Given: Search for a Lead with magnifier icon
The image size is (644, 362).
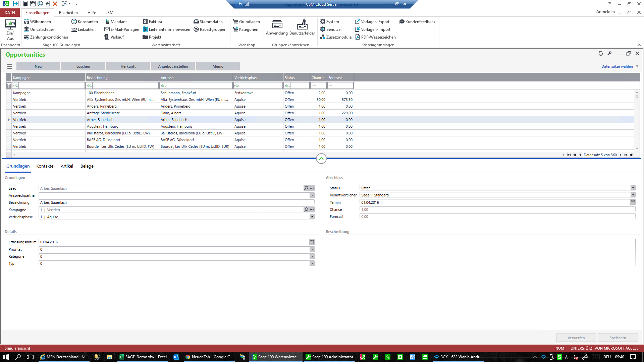Looking at the screenshot, I should (x=306, y=188).
